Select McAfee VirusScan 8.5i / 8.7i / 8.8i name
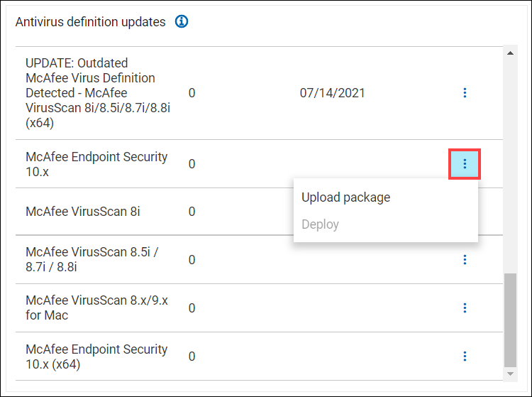The image size is (532, 397). click(x=90, y=260)
